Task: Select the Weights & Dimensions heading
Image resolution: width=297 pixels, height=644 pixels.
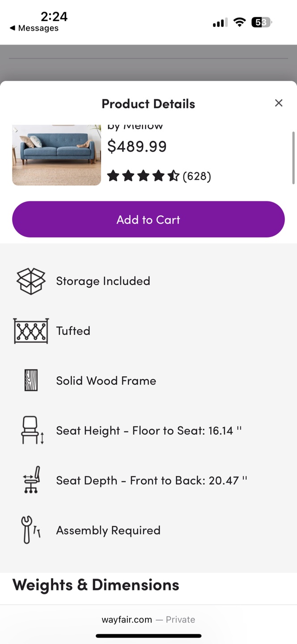Action: pyautogui.click(x=96, y=585)
